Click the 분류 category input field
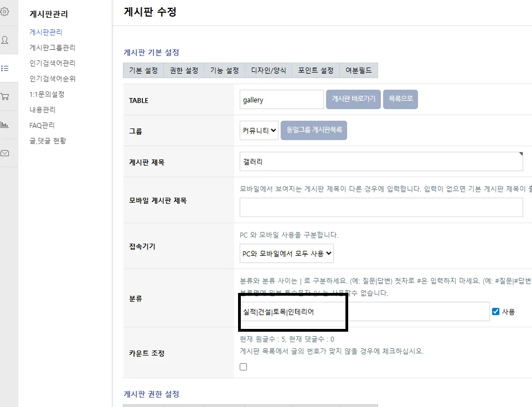 364,311
